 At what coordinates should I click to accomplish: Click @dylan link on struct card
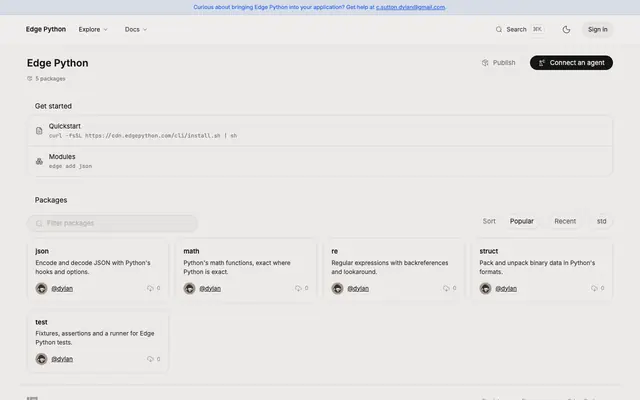click(x=506, y=289)
